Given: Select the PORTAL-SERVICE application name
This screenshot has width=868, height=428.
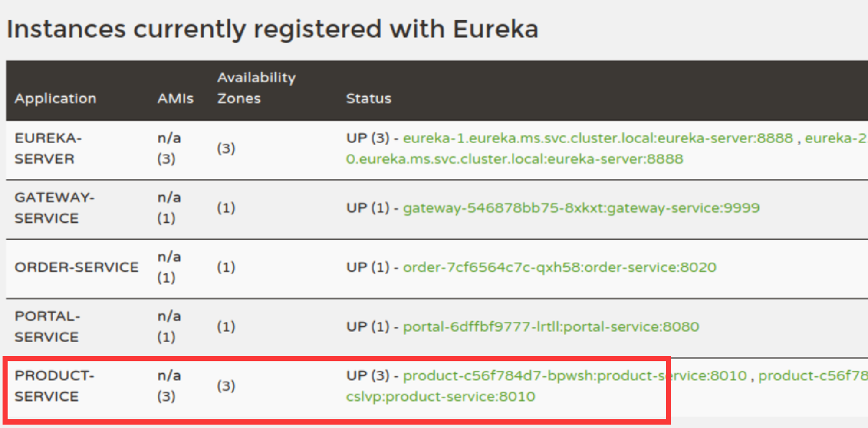Looking at the screenshot, I should (47, 327).
